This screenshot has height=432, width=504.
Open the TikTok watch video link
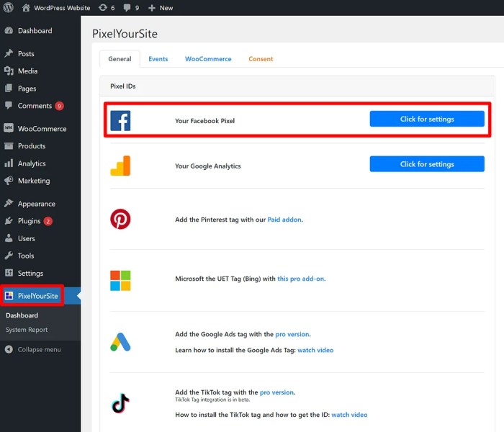tap(349, 415)
